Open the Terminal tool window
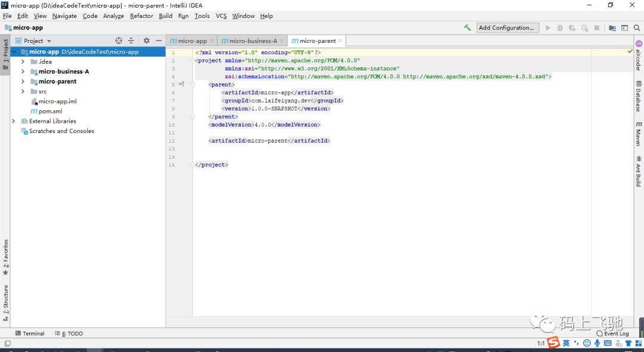 tap(30, 334)
